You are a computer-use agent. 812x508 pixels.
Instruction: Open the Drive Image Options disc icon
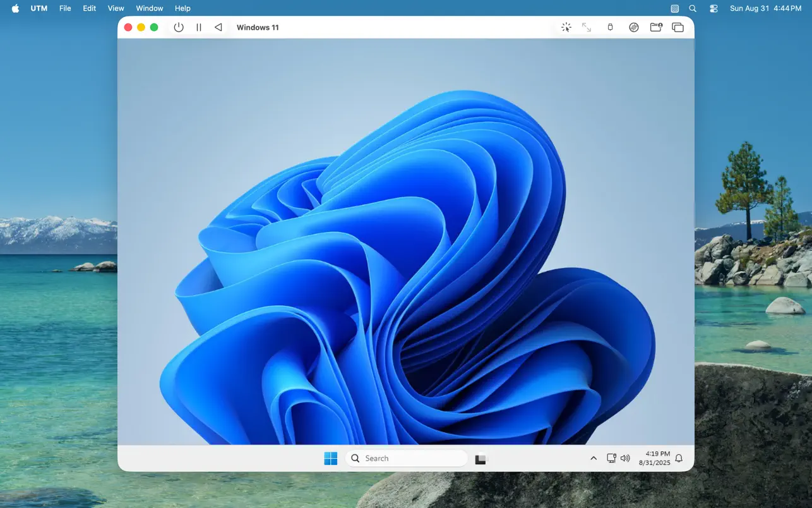pos(633,27)
